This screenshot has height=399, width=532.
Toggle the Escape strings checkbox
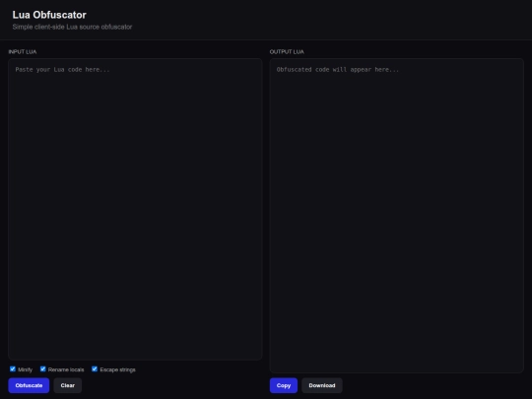click(x=95, y=368)
